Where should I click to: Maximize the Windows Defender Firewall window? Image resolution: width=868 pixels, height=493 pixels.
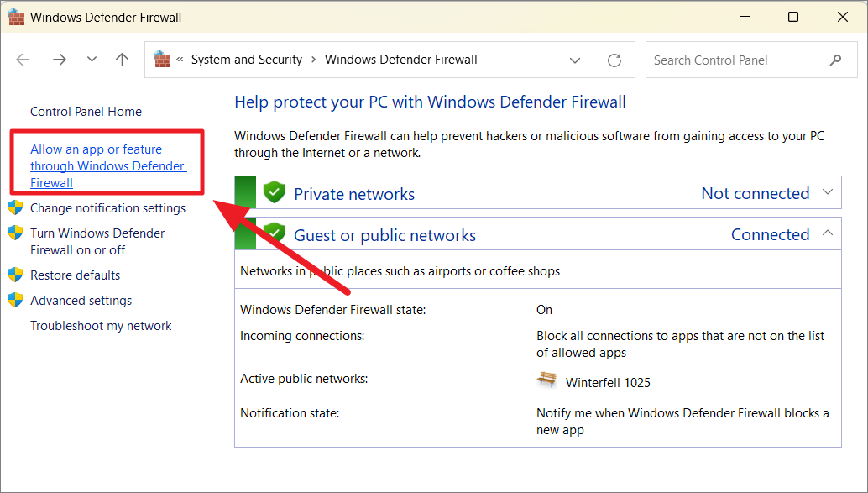[793, 17]
